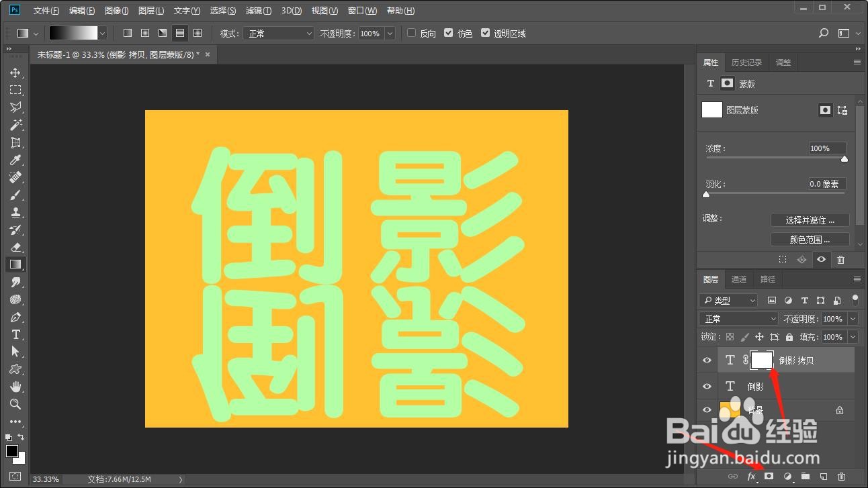Open the search icon in options bar
868x488 pixels.
click(x=824, y=33)
